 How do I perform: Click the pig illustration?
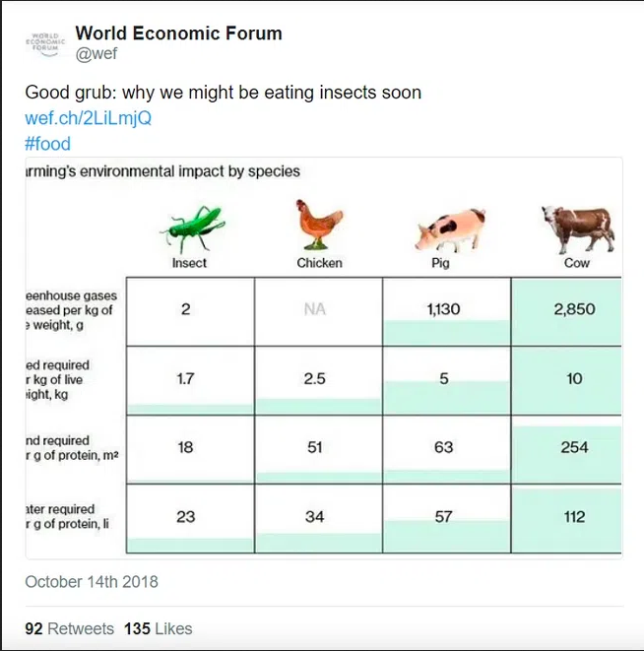(450, 228)
